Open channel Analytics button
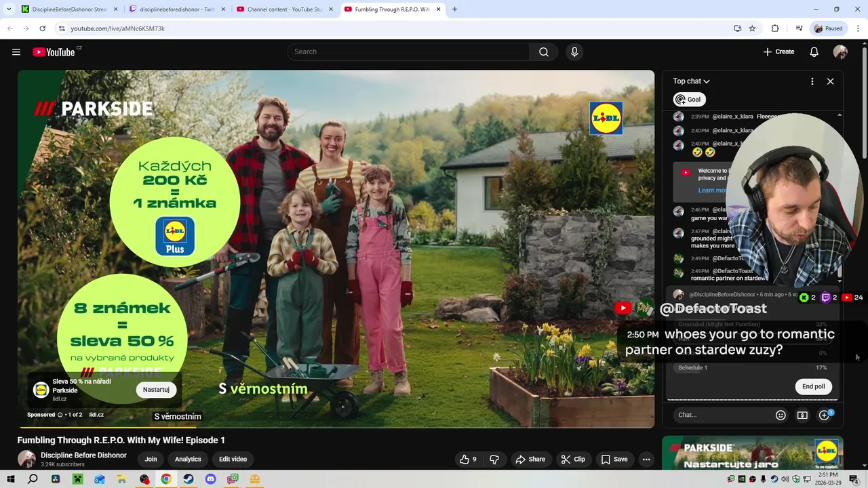The image size is (868, 488). (188, 460)
